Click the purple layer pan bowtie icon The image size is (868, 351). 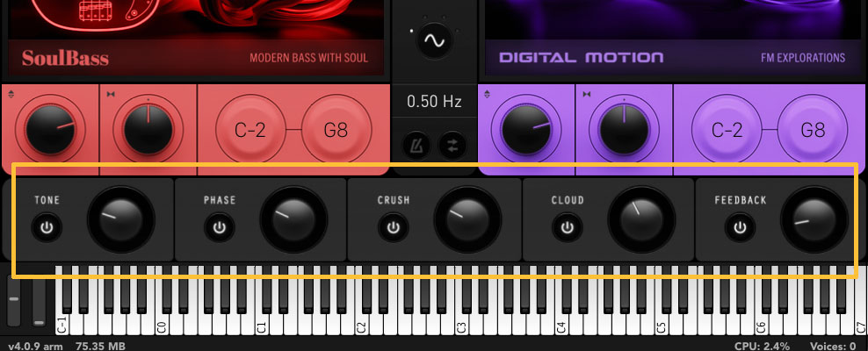586,95
